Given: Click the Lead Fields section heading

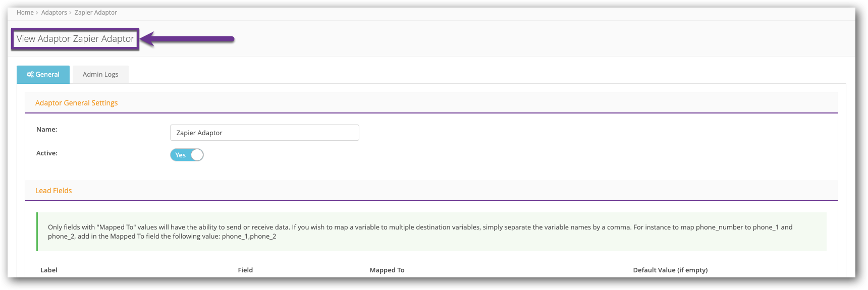Looking at the screenshot, I should click(x=53, y=191).
